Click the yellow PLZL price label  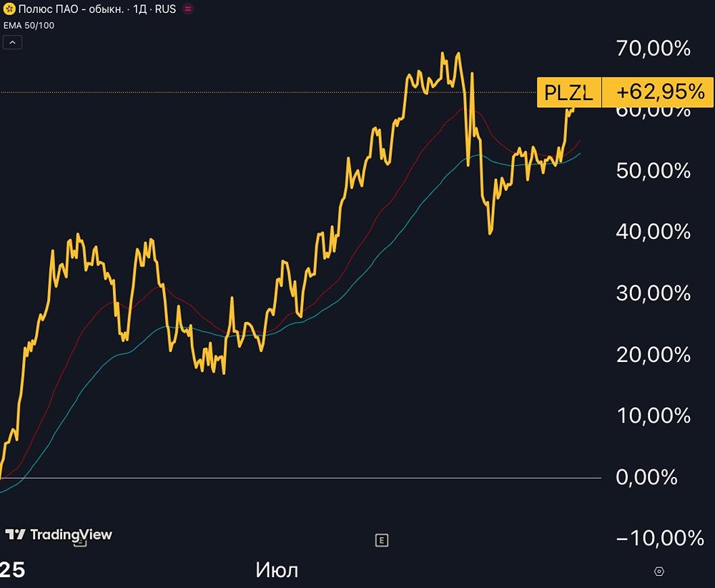pos(568,92)
